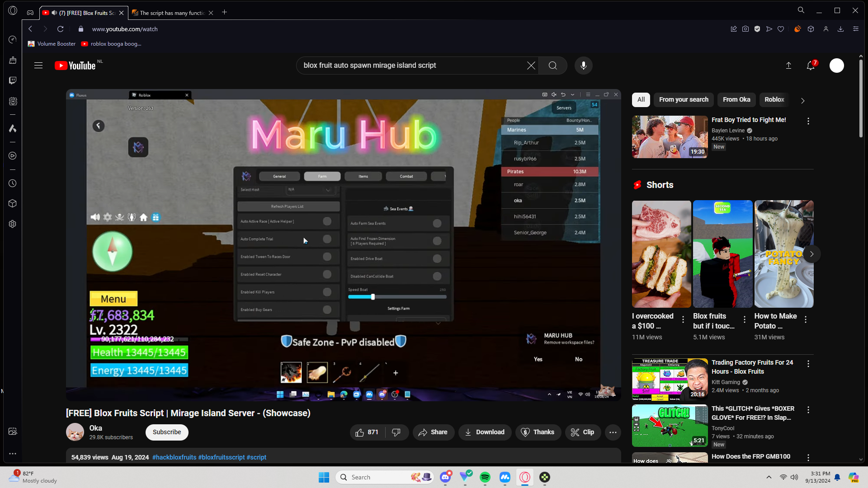
Task: Add page to bookmarks with heart icon
Action: tap(781, 29)
